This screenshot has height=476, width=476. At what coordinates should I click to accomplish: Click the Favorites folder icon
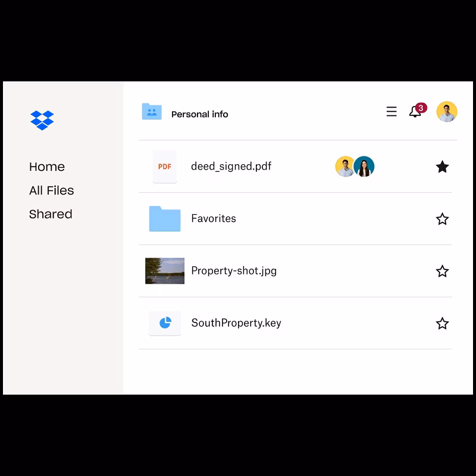point(165,218)
